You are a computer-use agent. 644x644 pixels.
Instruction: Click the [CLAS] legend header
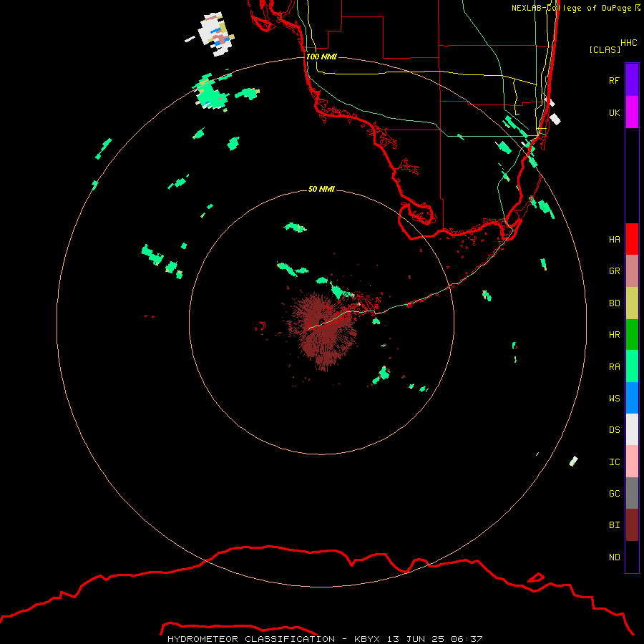(605, 50)
